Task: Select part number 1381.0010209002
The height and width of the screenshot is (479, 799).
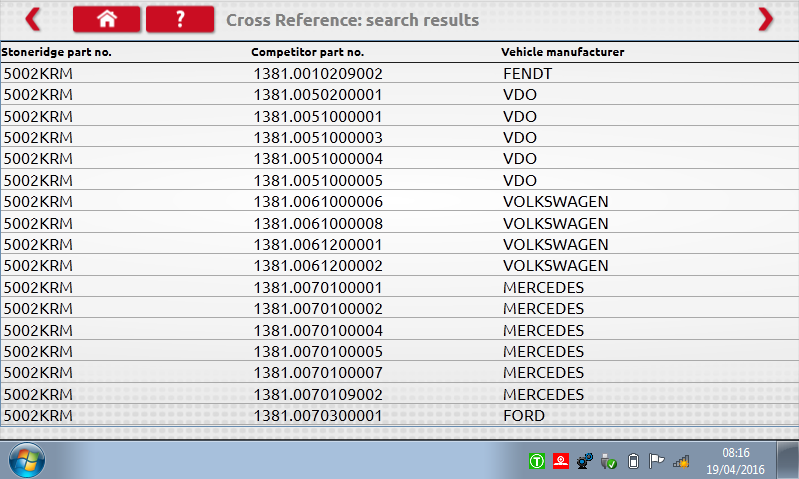Action: tap(318, 74)
